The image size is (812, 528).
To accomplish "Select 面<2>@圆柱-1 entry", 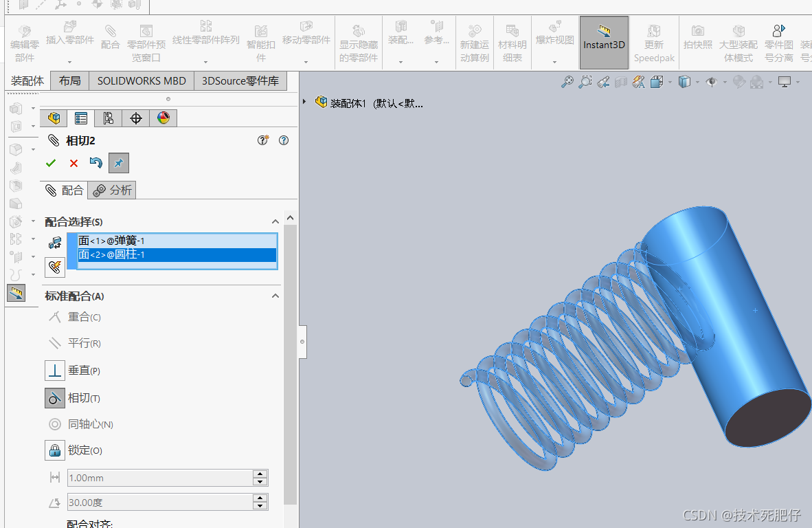I will click(x=177, y=254).
